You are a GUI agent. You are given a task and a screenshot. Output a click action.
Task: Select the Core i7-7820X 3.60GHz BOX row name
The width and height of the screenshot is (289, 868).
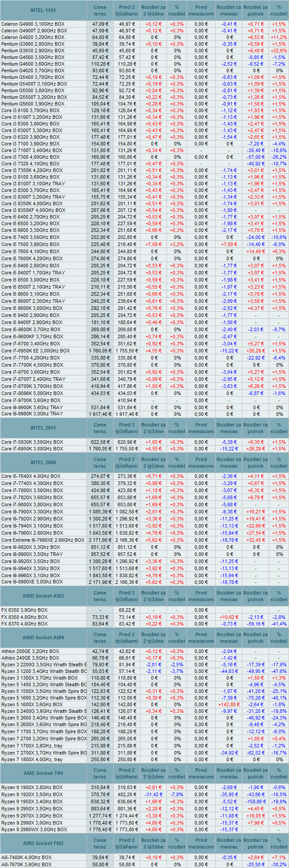(x=32, y=497)
